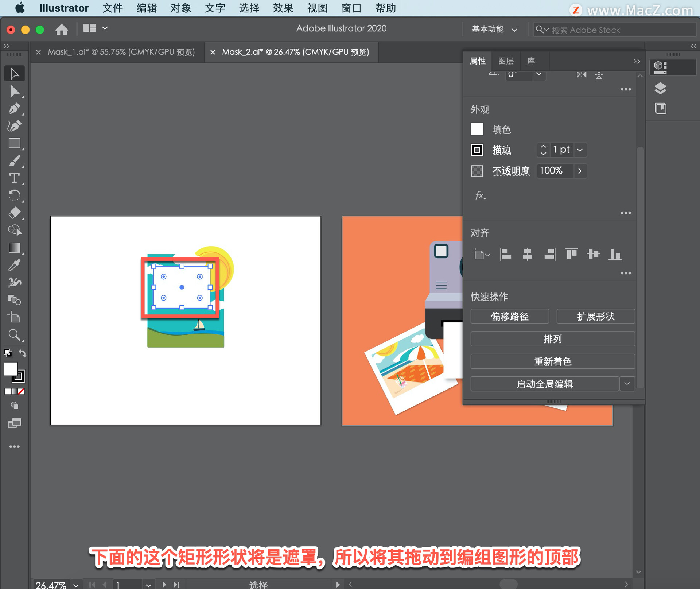Image resolution: width=700 pixels, height=589 pixels.
Task: Select the Eyedropper tool
Action: (15, 265)
